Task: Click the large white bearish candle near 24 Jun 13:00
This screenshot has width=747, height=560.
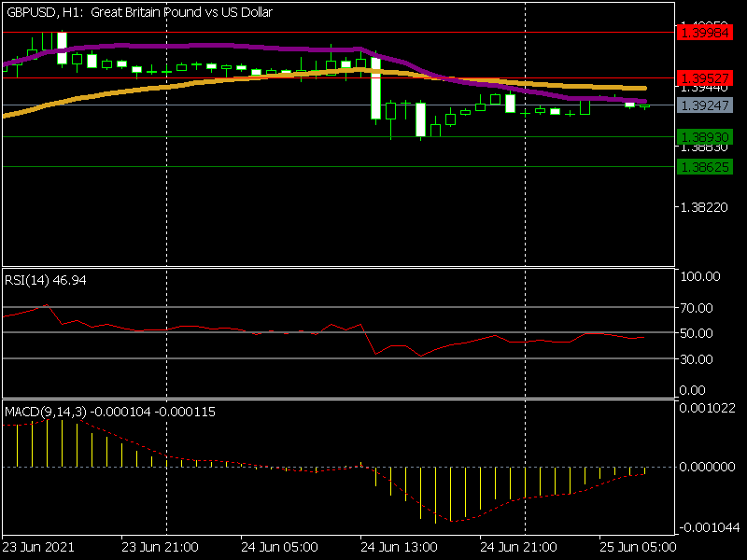Action: click(376, 88)
